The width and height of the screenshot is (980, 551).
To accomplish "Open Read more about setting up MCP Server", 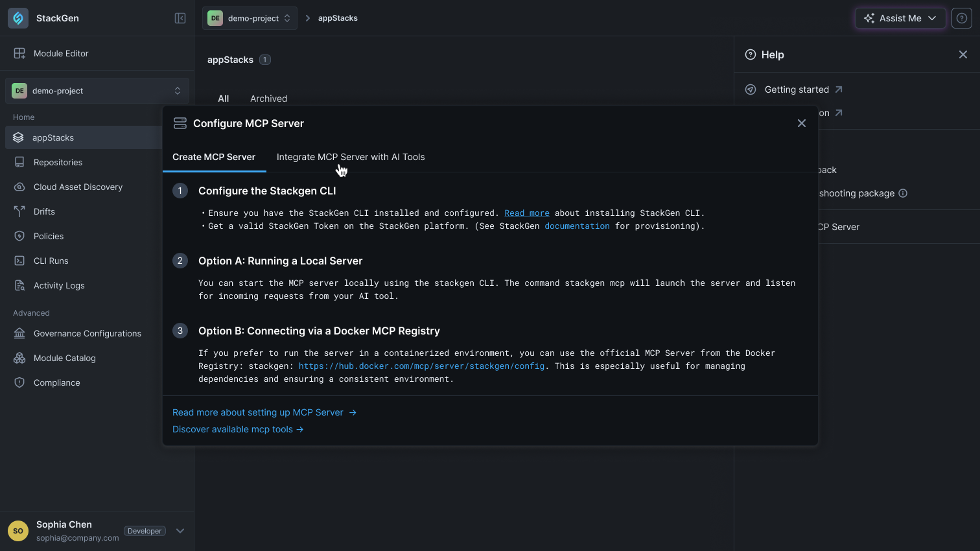I will [257, 412].
